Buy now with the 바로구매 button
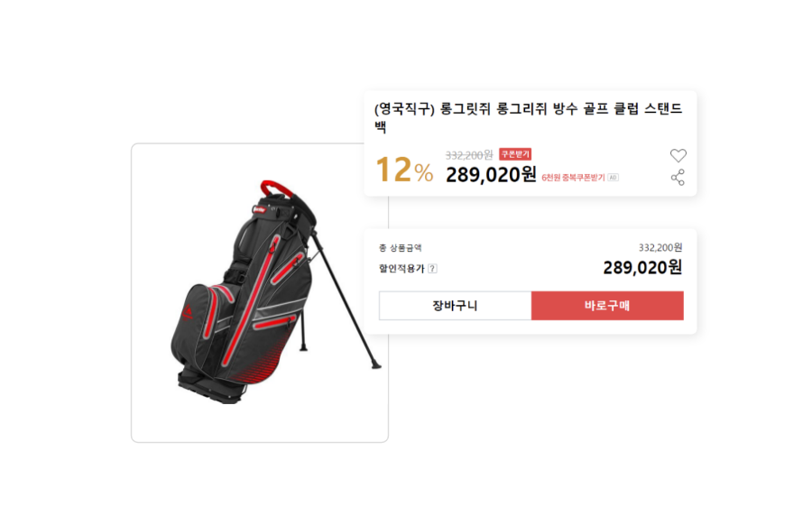The width and height of the screenshot is (812, 516). 607,305
